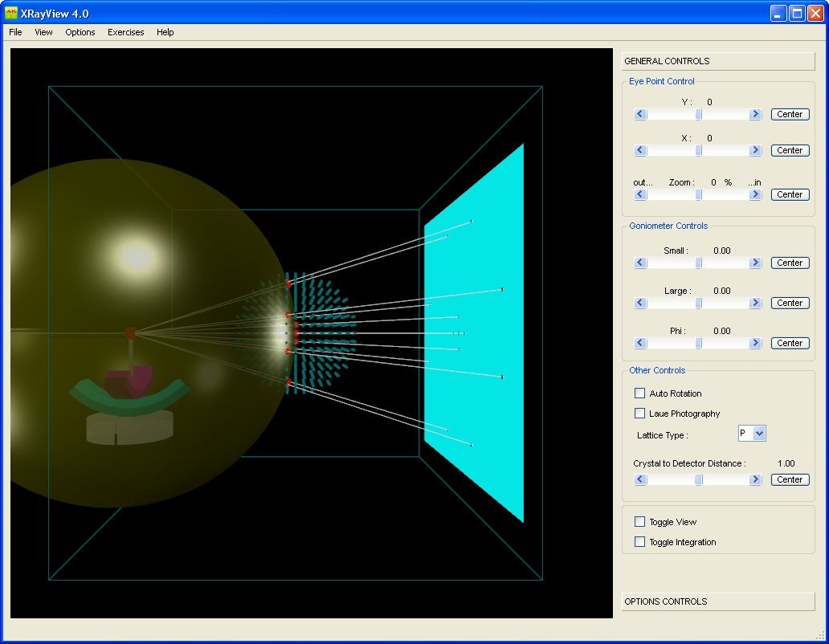Click left arrow of Eye Point Y slider
829x644 pixels.
click(x=640, y=114)
